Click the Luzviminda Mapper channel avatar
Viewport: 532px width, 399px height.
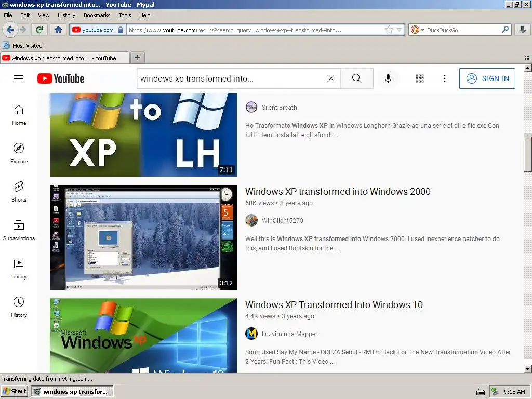(x=251, y=334)
